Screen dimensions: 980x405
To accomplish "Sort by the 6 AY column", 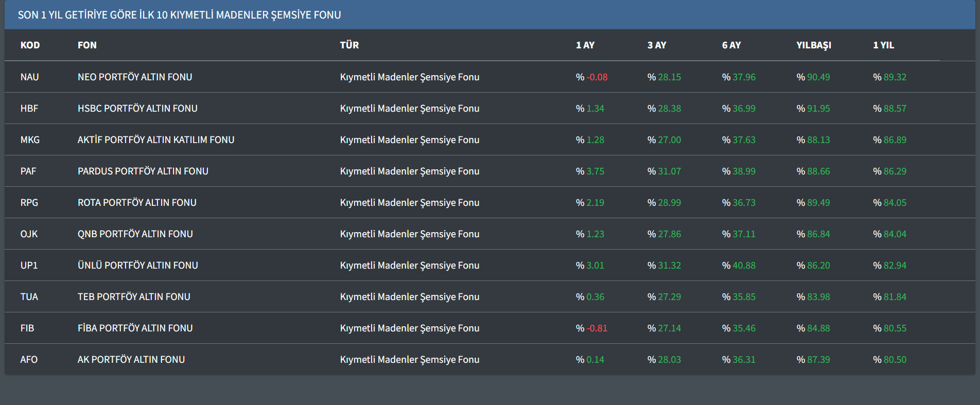I will pos(731,45).
